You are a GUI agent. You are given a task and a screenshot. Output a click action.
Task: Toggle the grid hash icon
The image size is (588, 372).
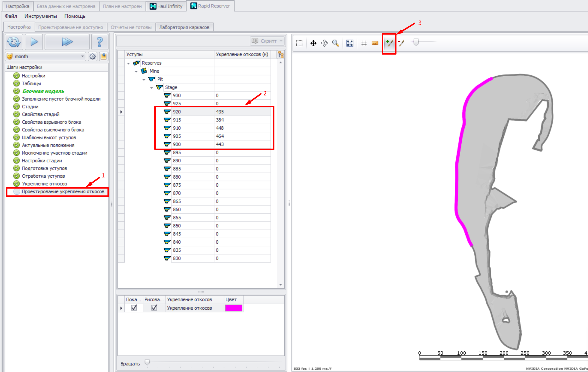click(364, 43)
